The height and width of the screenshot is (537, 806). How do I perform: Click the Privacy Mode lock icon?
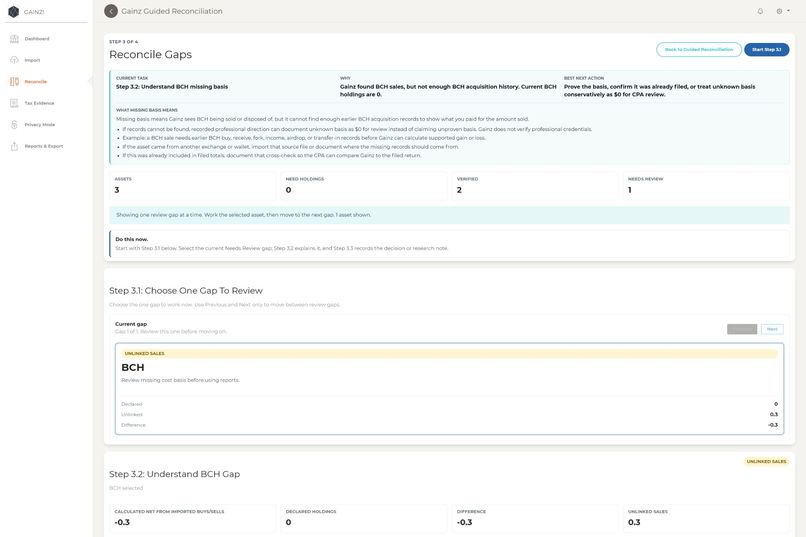(x=14, y=125)
